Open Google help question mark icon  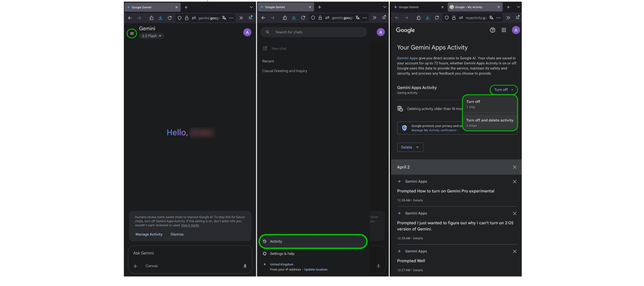[x=492, y=30]
